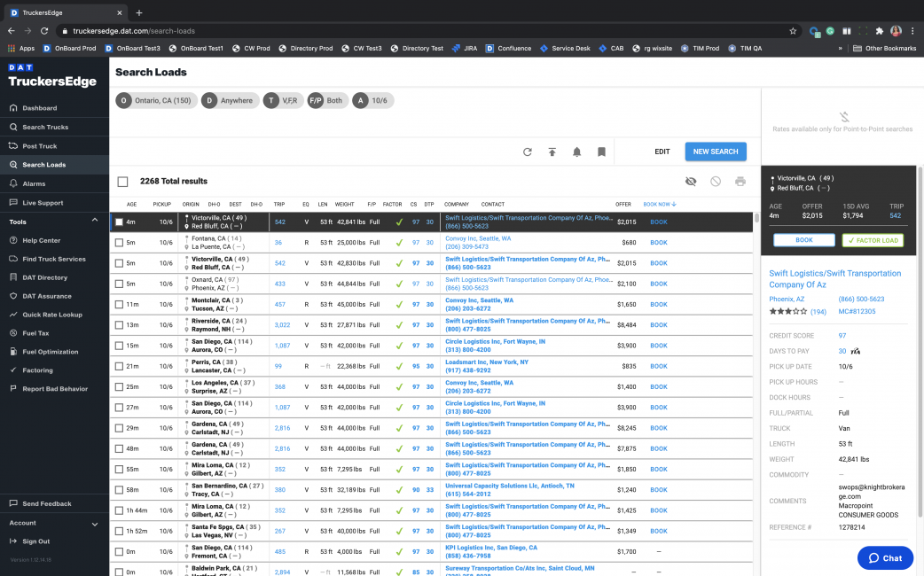924x576 pixels.
Task: Set an alarm with the bell icon
Action: (577, 152)
